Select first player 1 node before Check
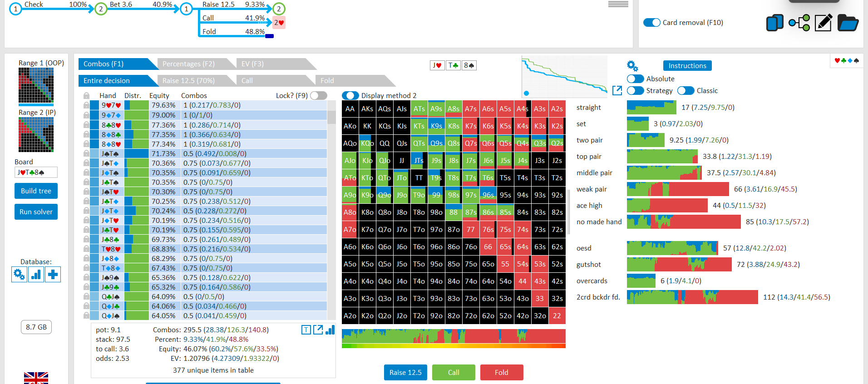The width and height of the screenshot is (868, 384). click(x=15, y=9)
